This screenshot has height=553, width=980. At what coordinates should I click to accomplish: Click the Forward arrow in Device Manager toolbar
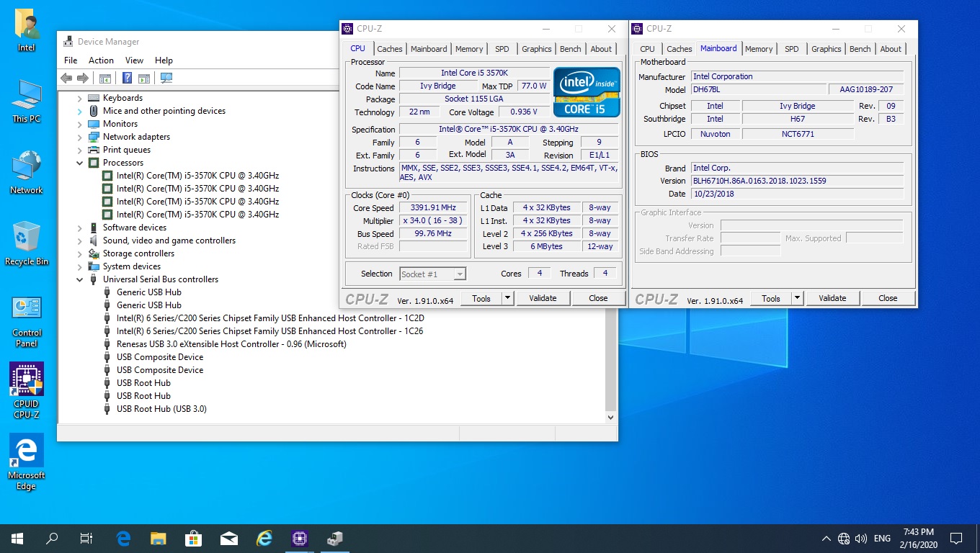pos(83,78)
